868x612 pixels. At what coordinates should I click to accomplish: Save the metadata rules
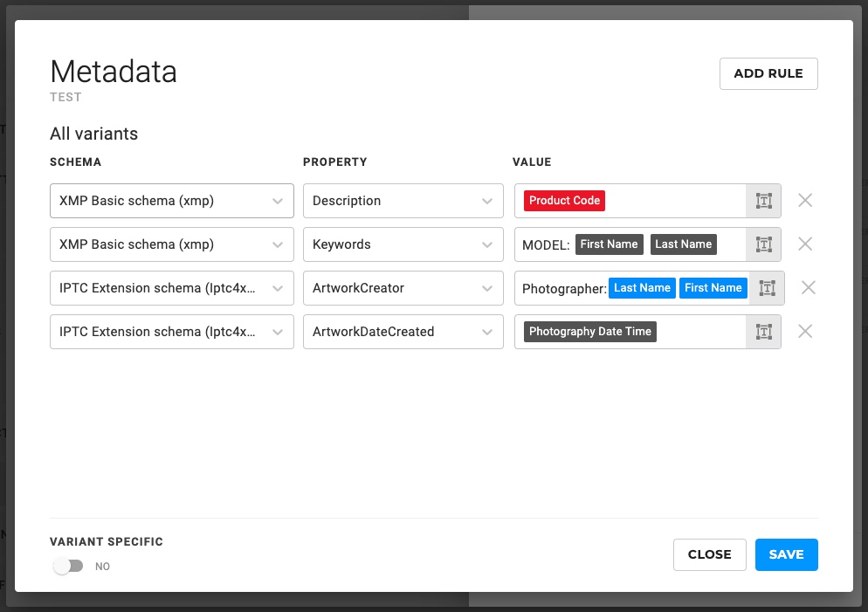(x=786, y=554)
